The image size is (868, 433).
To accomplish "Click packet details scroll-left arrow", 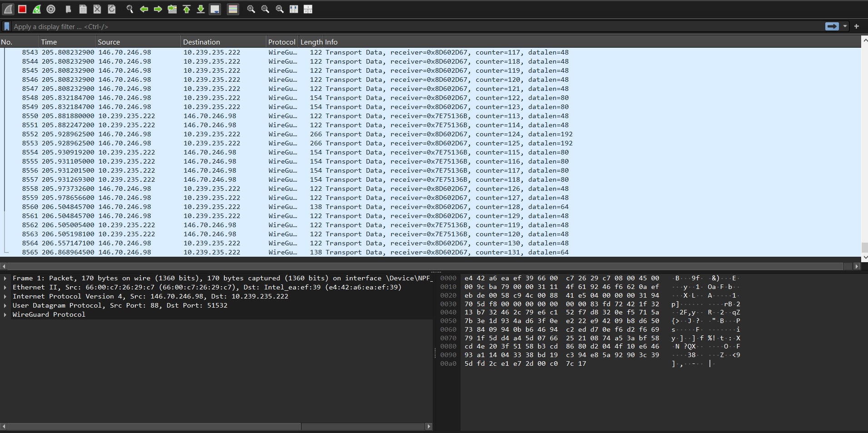I will point(4,427).
